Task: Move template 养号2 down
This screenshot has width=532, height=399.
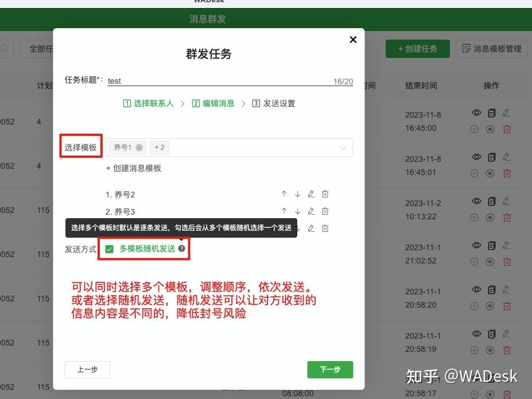Action: point(297,193)
